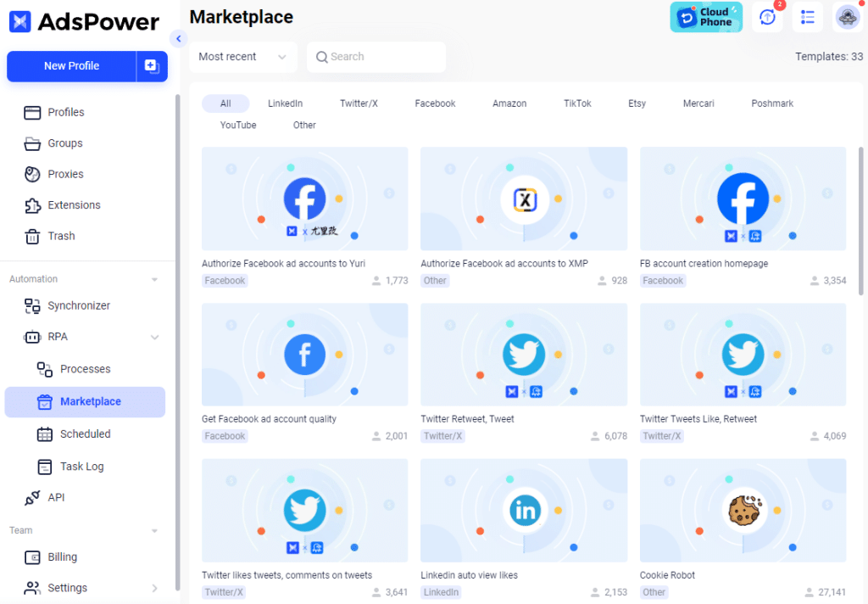The height and width of the screenshot is (604, 868).
Task: Open the Most recent sort dropdown
Action: coord(243,57)
